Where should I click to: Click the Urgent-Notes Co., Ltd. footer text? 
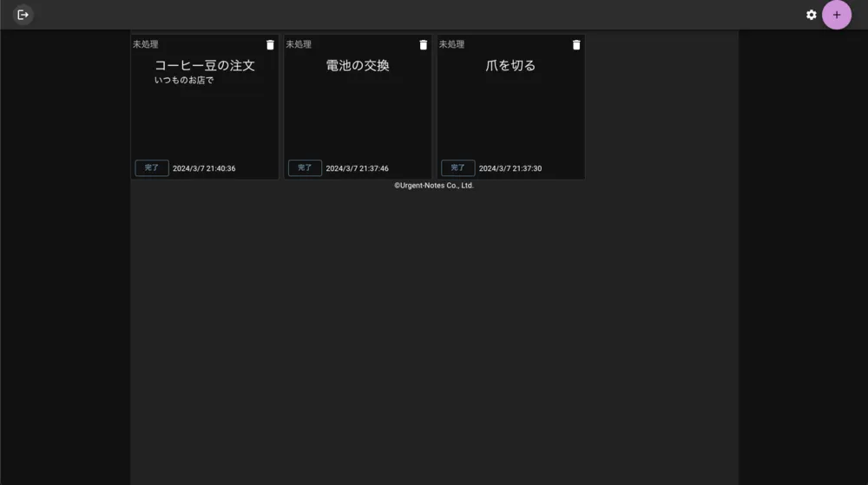coord(434,186)
